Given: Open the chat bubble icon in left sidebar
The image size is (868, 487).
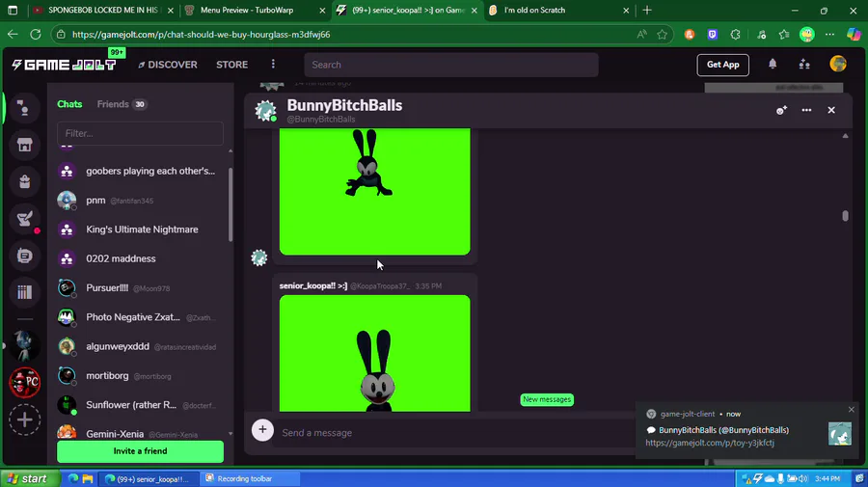Looking at the screenshot, I should point(24,256).
